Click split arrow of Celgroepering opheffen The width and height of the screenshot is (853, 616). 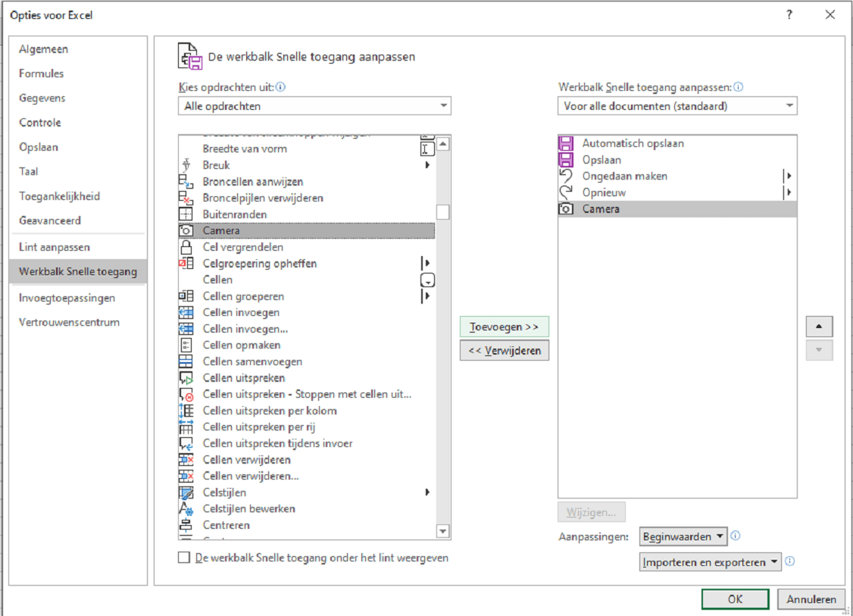point(426,264)
